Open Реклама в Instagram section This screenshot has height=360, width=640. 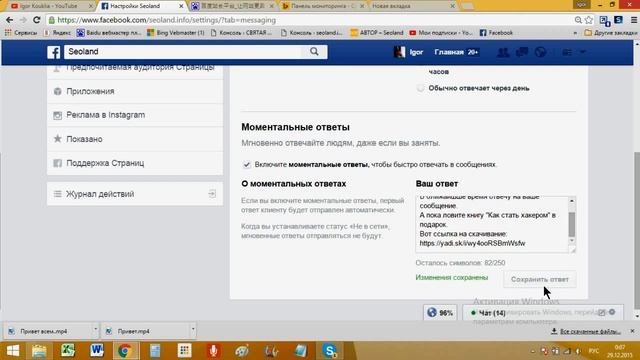click(x=135, y=115)
